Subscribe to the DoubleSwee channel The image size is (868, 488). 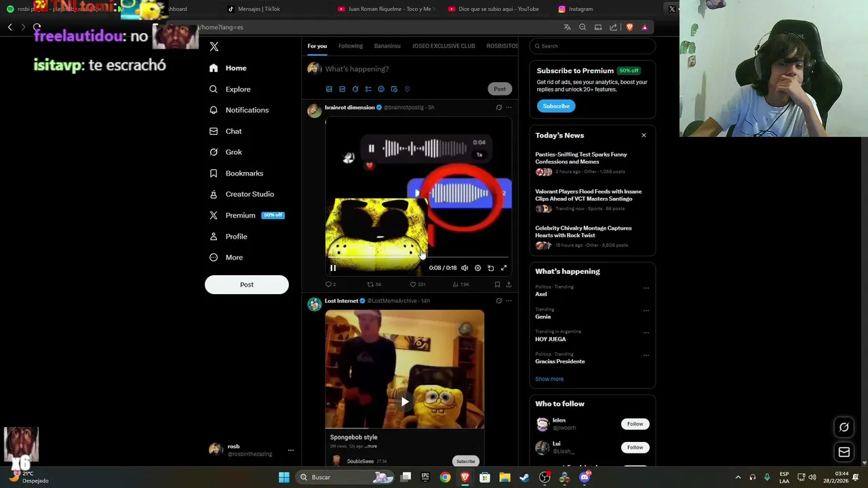click(466, 461)
